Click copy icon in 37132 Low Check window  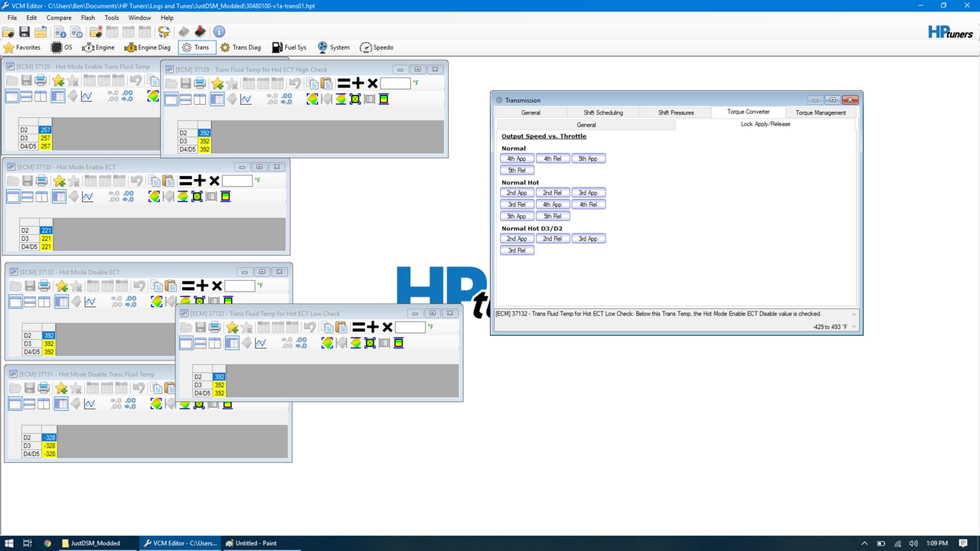tap(327, 327)
